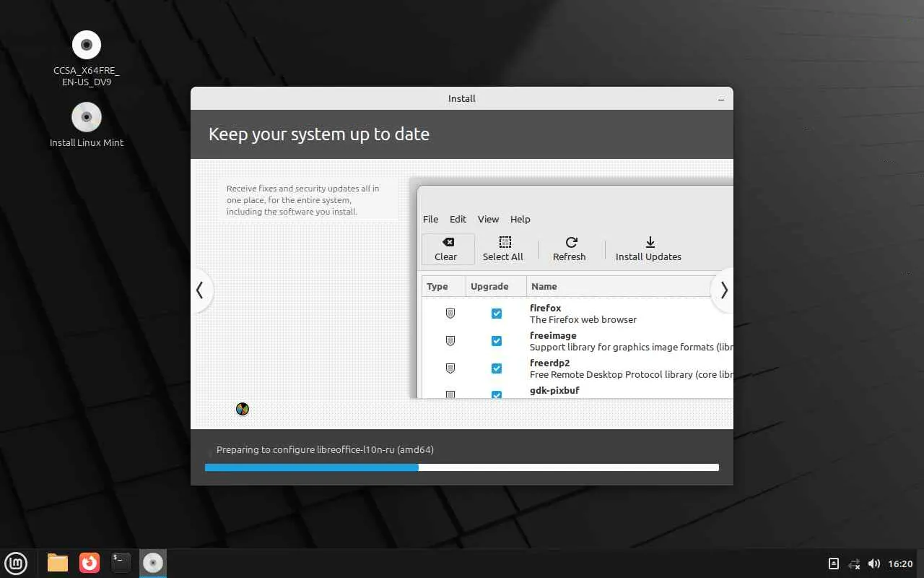Viewport: 924px width, 578px height.
Task: Click "The Firefox web browser" description
Action: pyautogui.click(x=583, y=319)
